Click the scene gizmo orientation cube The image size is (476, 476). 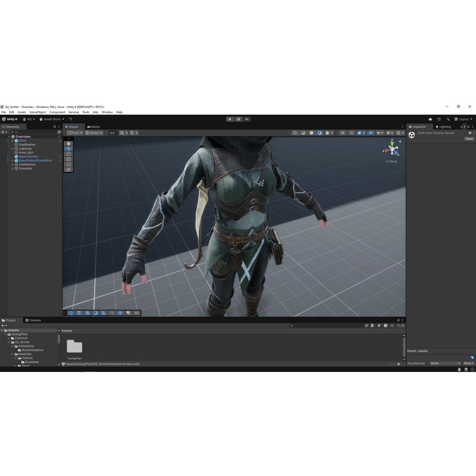392,149
